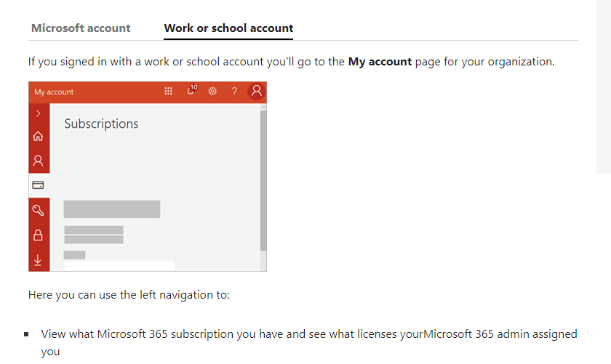Select Subscriptions card icon in sidebar
Screen dimensions: 611x364
(x=38, y=185)
